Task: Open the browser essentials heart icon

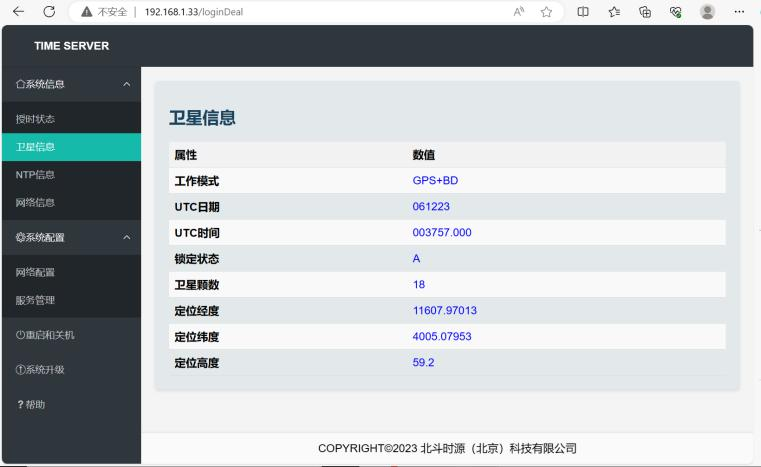Action: click(676, 12)
